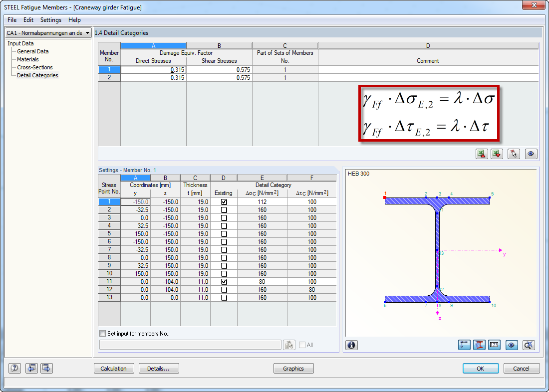Screen dimensions: 549x392
Task: Click the Cancel button
Action: 522,369
